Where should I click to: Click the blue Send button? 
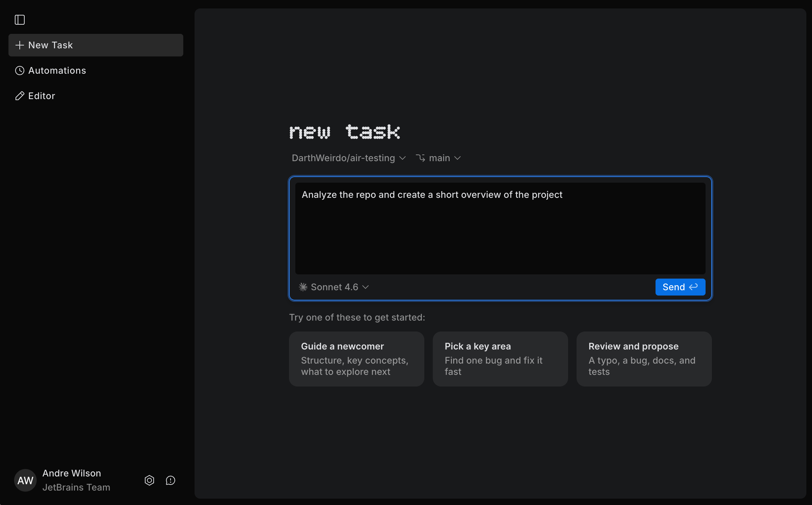680,287
